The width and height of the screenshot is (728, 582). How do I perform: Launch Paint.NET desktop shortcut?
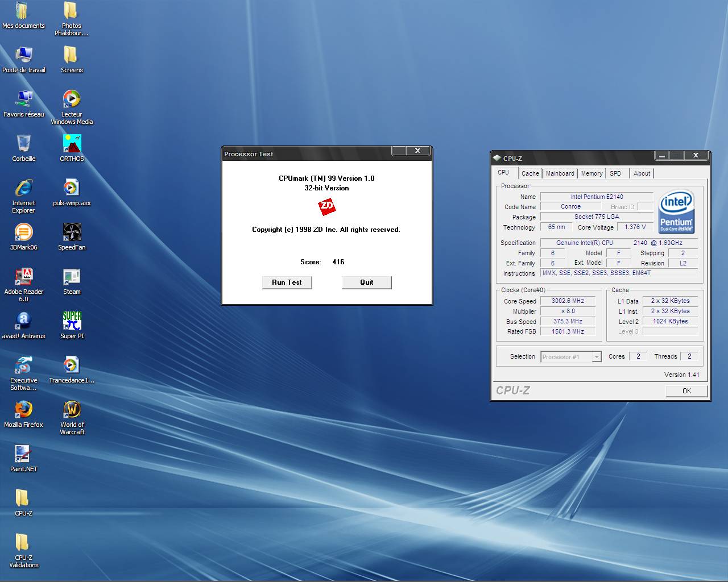click(23, 455)
